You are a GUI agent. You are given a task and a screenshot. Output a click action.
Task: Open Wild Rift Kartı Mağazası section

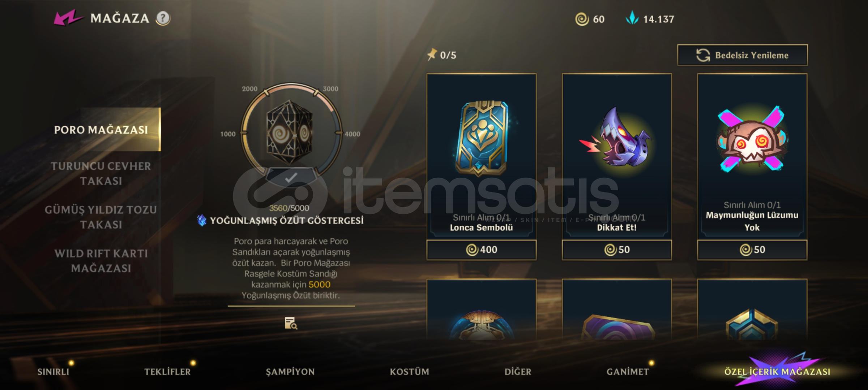coord(101,261)
